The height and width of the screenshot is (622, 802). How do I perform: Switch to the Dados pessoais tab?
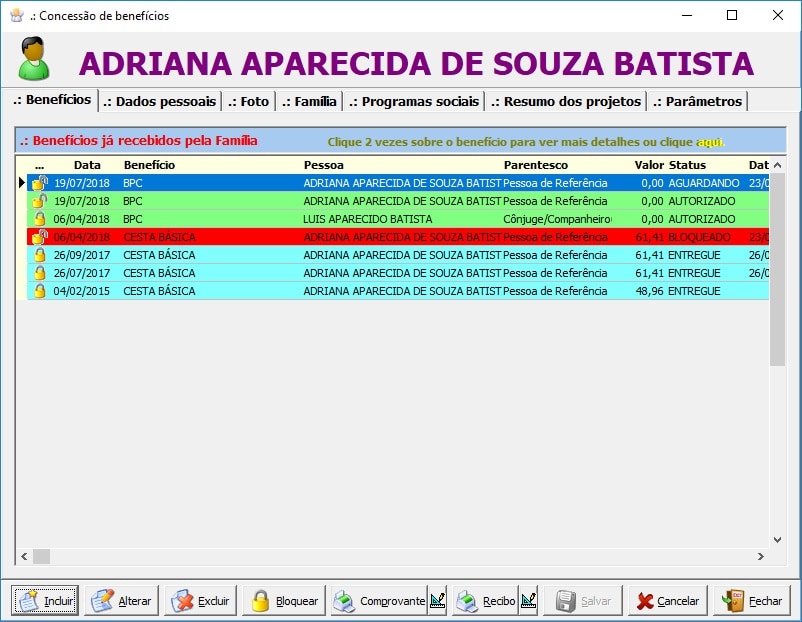pos(160,101)
